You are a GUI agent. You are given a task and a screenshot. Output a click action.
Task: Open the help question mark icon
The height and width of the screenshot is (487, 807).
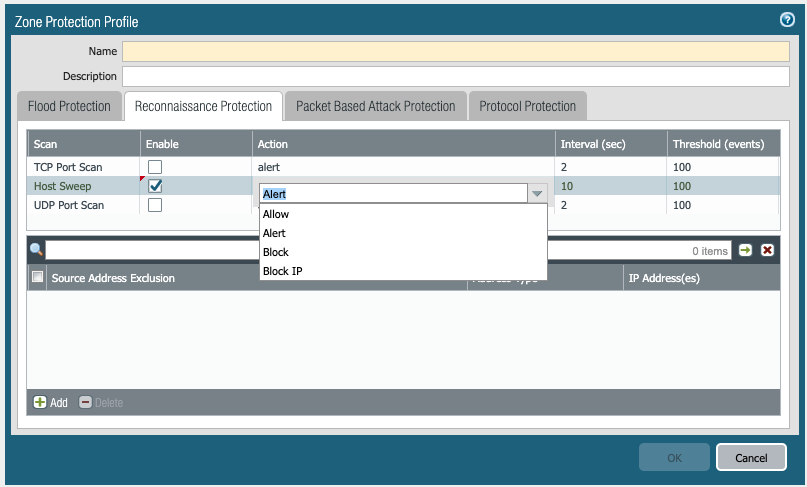(x=787, y=20)
